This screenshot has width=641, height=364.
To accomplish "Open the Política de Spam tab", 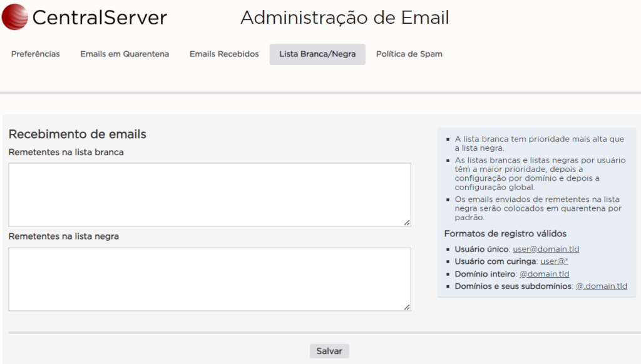I will (x=409, y=54).
